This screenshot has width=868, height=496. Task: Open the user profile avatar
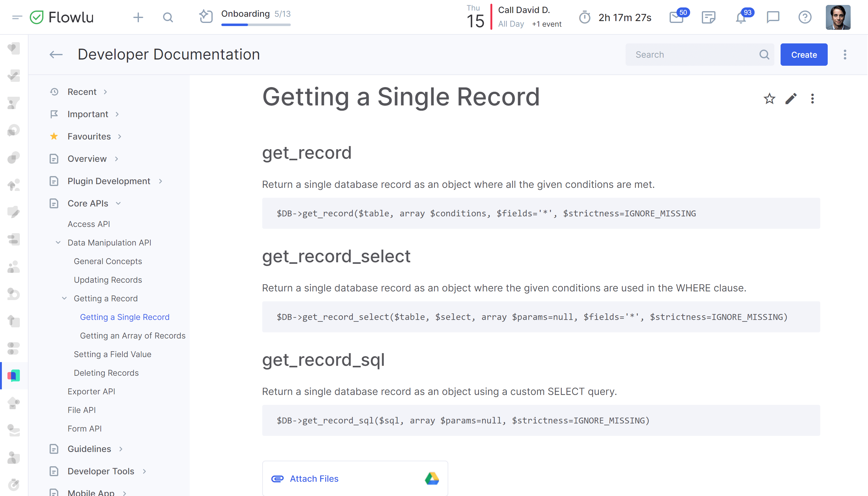(x=838, y=17)
